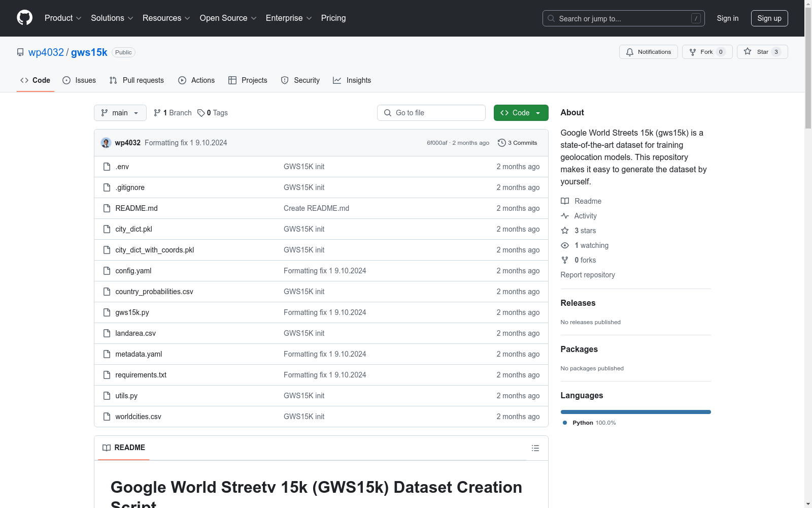Expand the Resources menu
The image size is (812, 508).
(166, 18)
